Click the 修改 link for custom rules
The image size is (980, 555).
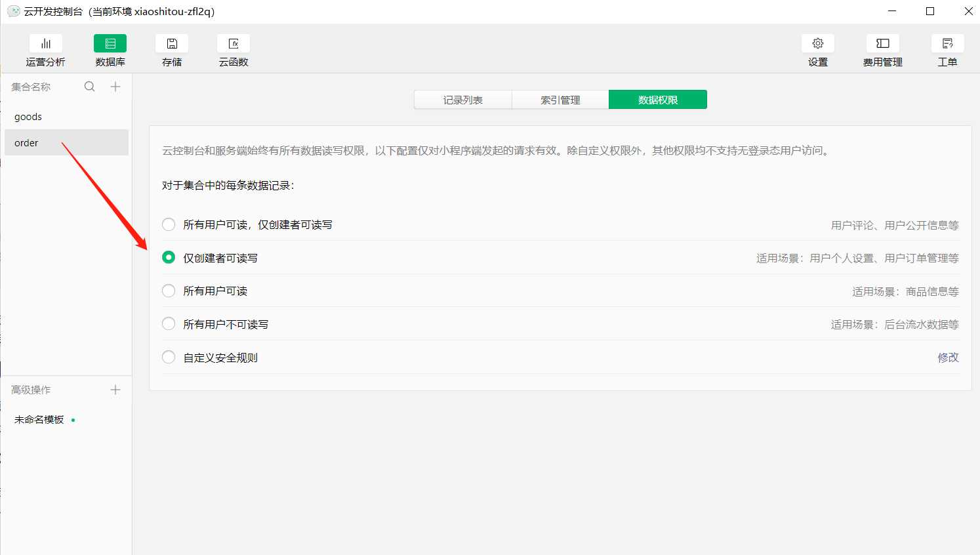(x=948, y=358)
